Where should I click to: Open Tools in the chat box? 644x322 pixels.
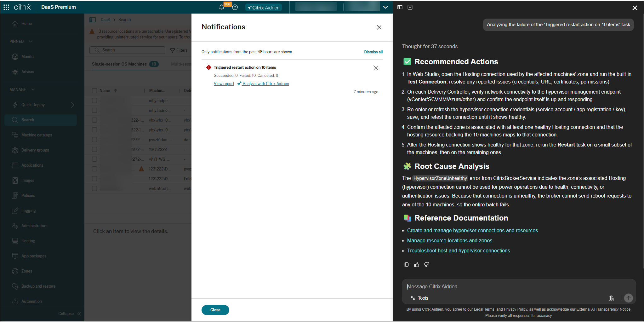click(x=419, y=298)
